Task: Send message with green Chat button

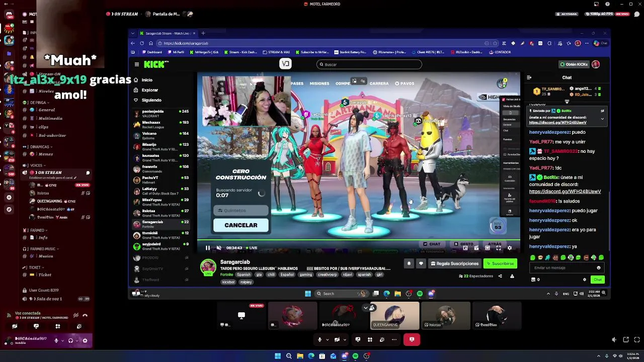Action: [x=597, y=280]
